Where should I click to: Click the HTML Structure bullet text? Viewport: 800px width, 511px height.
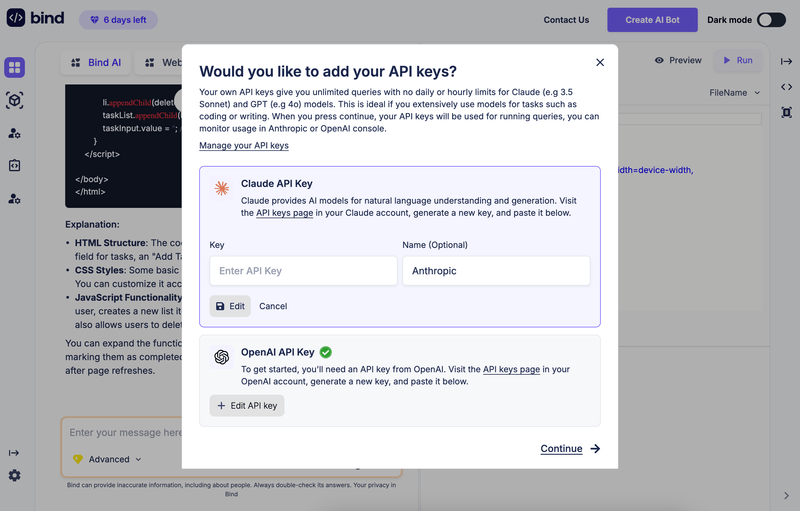tap(111, 243)
